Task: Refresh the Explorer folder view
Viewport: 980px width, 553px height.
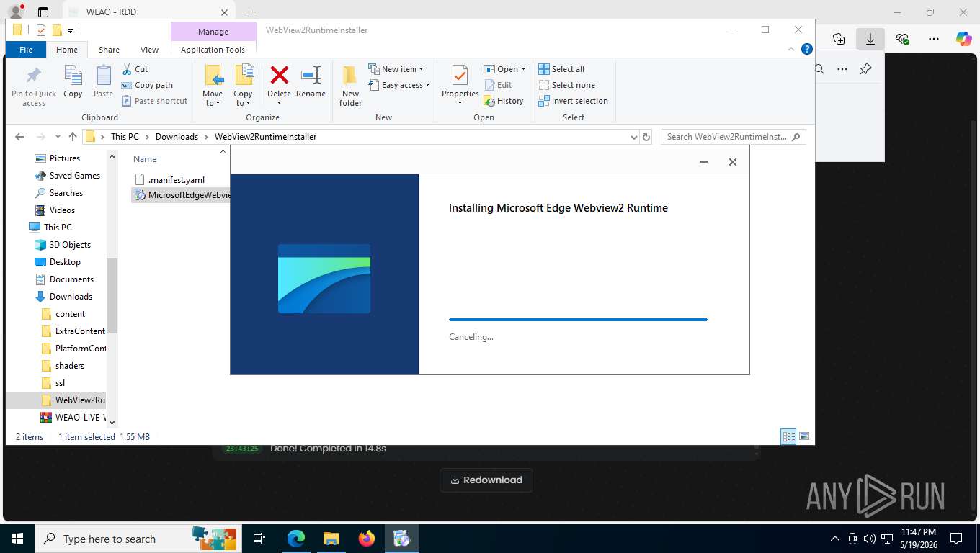Action: pos(646,137)
